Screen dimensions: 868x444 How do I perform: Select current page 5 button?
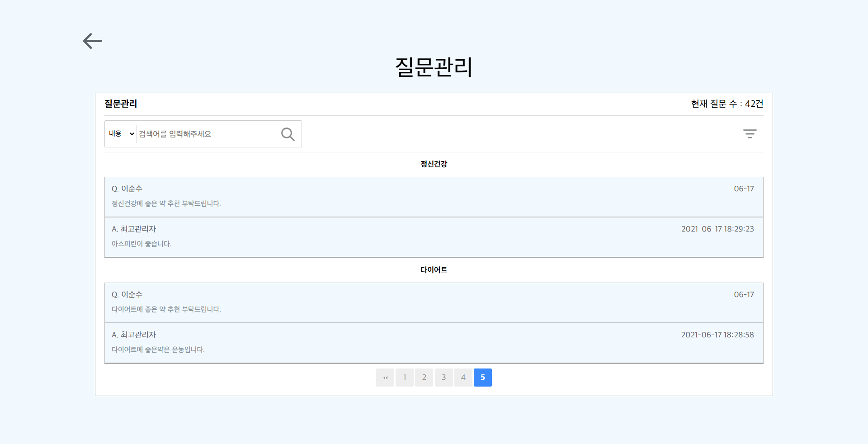click(x=482, y=378)
